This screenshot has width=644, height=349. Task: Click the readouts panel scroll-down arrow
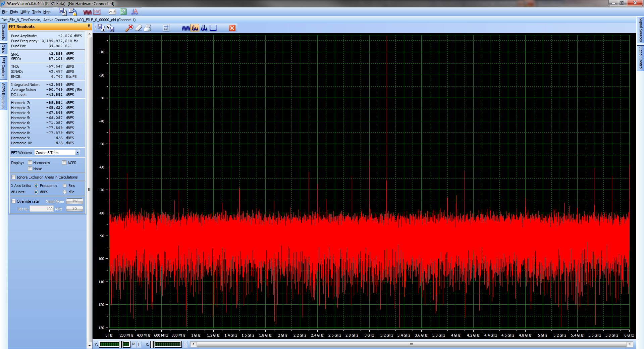click(89, 345)
